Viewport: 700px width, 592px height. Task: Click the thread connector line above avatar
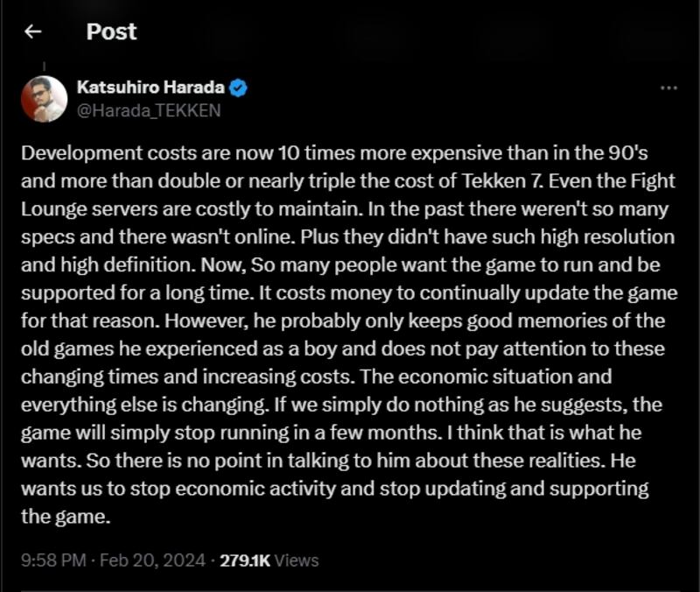click(x=45, y=67)
